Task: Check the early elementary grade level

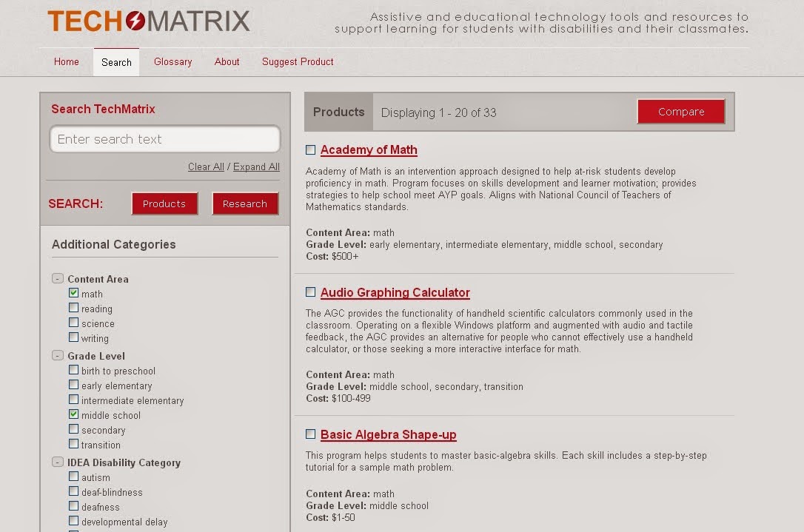Action: click(x=73, y=385)
